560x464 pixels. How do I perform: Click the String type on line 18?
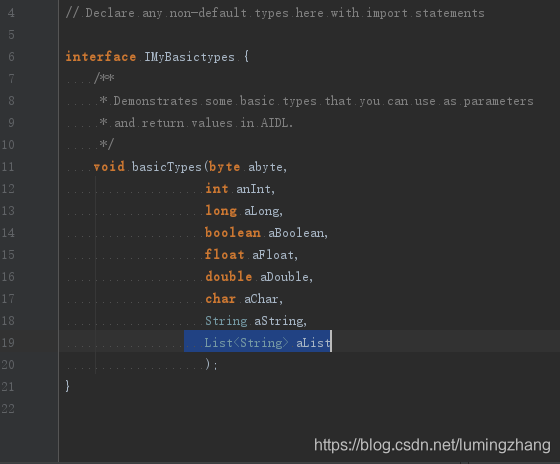pos(226,321)
